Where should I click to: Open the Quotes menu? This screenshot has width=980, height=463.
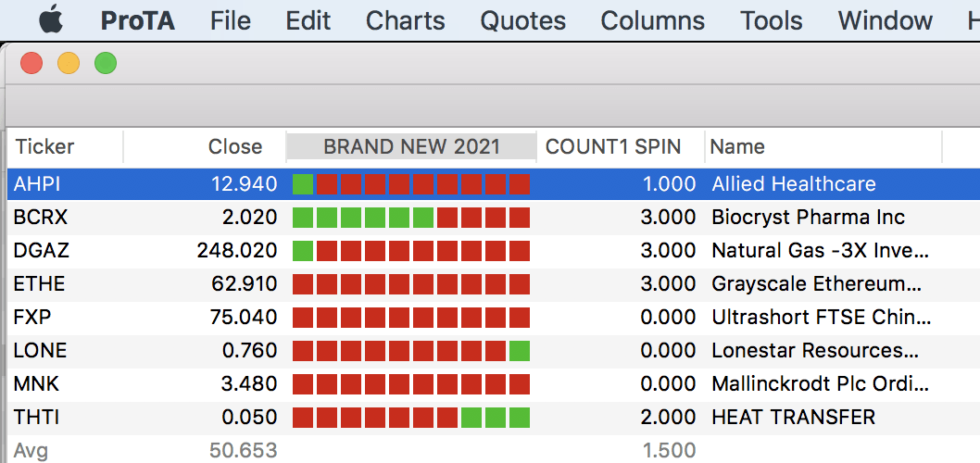pos(522,20)
